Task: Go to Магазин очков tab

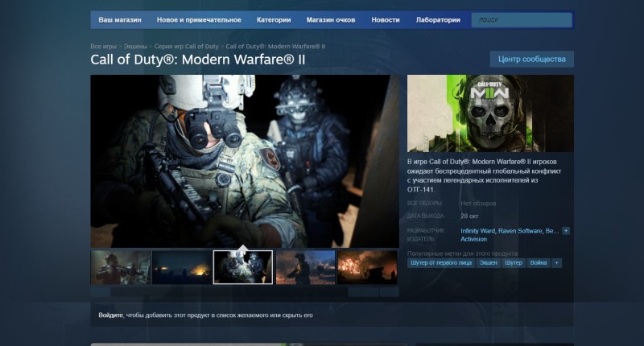Action: (x=331, y=19)
